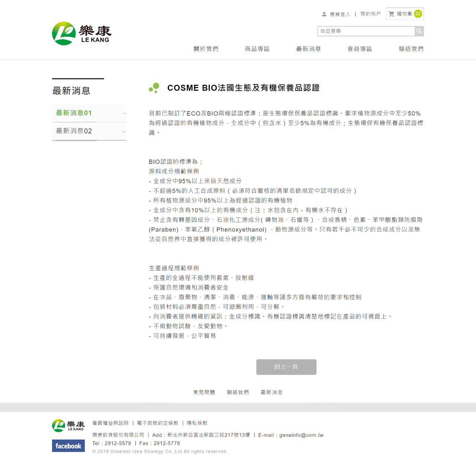476x463 pixels.
Task: Click the 商品搜尋 search input field
Action: point(366,31)
